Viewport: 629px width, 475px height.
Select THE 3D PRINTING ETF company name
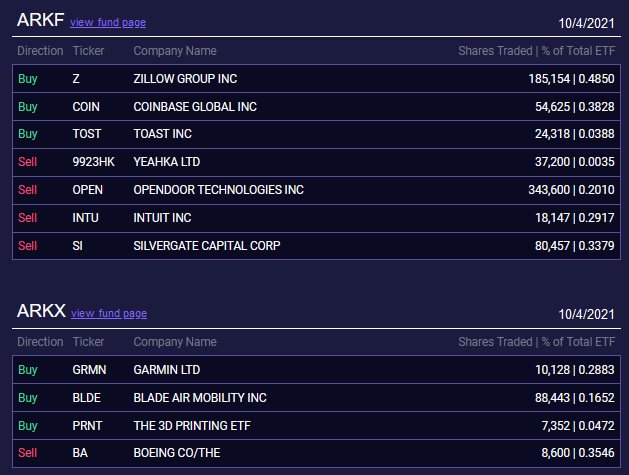click(x=192, y=426)
